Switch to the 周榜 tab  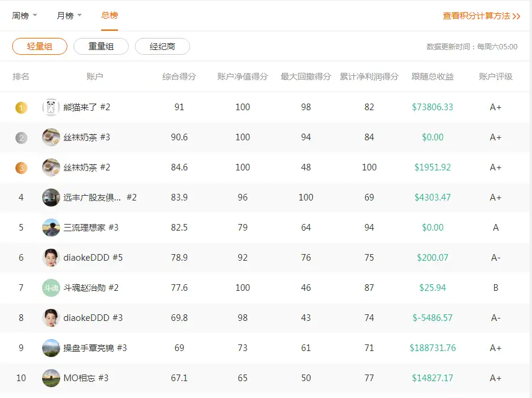(20, 16)
